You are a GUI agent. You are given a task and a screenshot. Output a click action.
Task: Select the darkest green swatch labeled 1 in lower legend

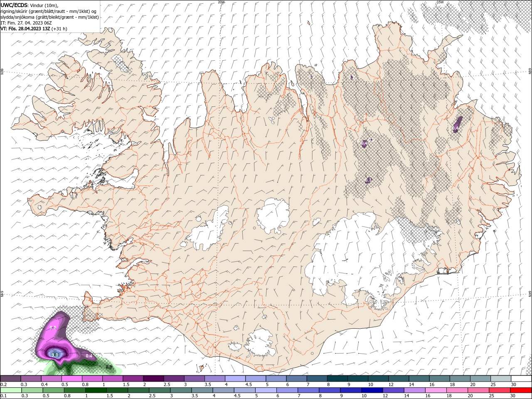(x=96, y=390)
